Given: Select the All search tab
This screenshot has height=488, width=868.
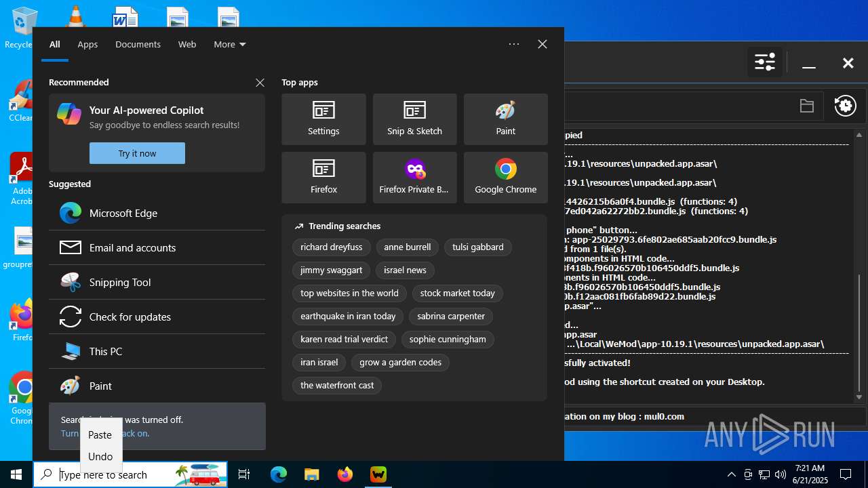Looking at the screenshot, I should click(x=55, y=44).
